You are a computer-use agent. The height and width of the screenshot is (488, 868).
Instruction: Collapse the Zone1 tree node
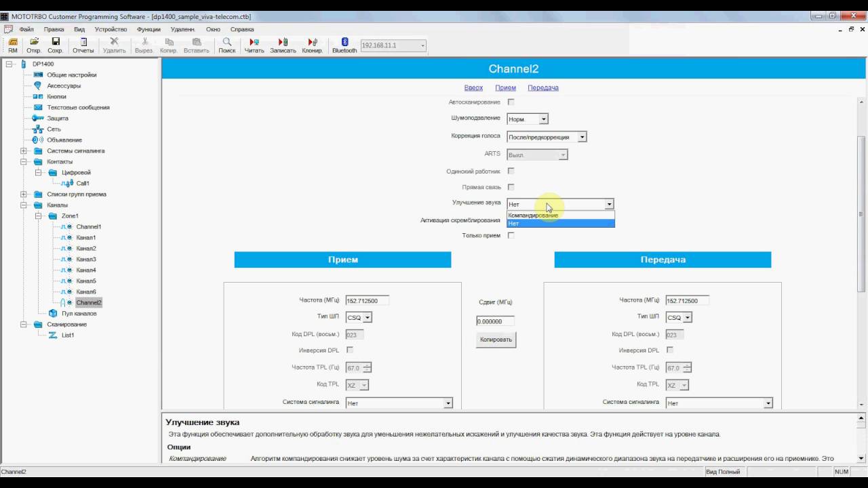click(39, 216)
